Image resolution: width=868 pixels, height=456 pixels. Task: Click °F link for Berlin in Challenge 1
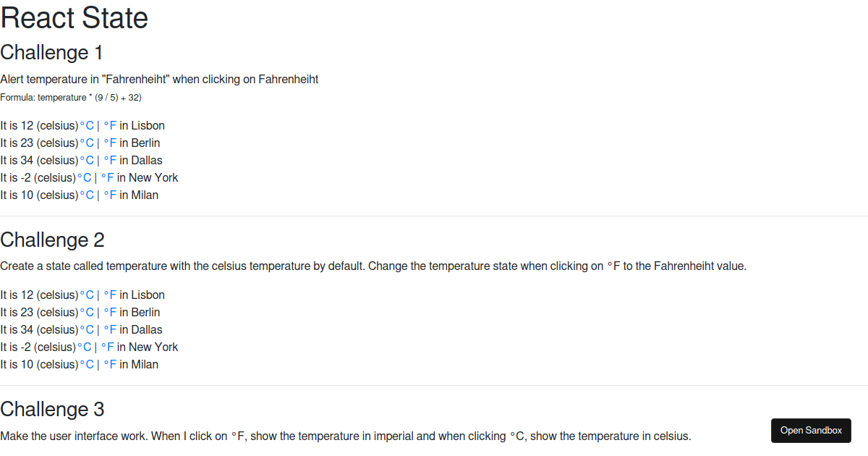(x=110, y=143)
